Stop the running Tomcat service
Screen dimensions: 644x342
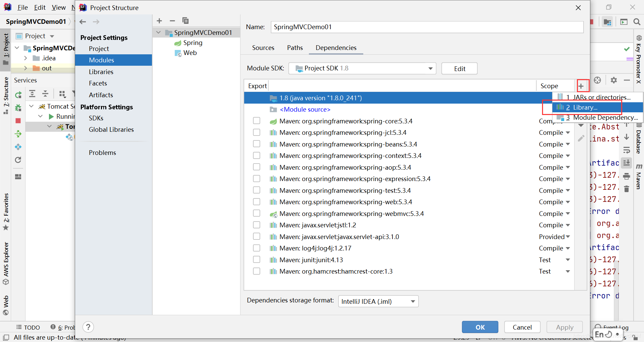coord(18,121)
